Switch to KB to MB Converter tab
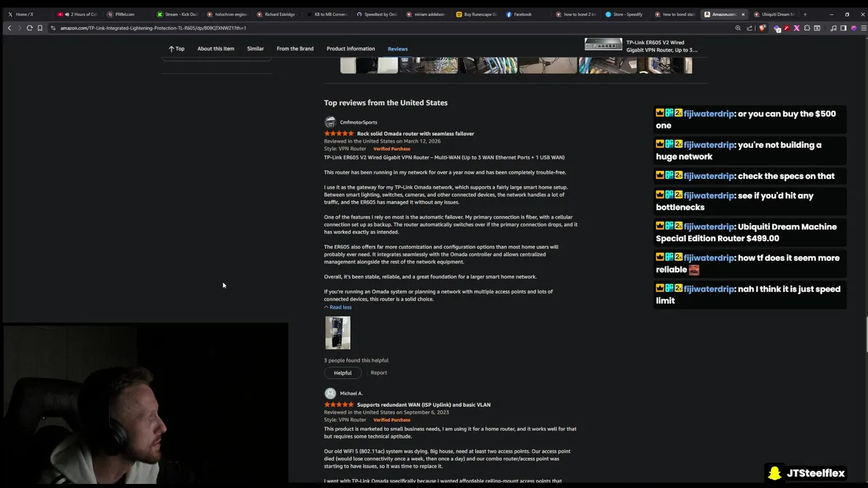The width and height of the screenshot is (868, 488). tap(327, 14)
